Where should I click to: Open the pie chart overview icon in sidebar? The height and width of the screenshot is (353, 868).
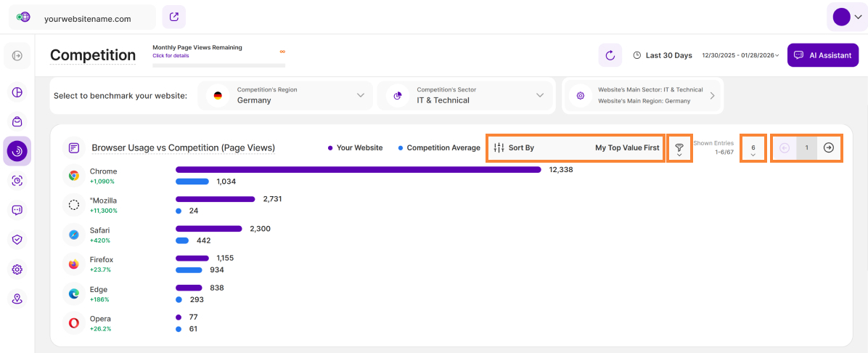pyautogui.click(x=17, y=92)
